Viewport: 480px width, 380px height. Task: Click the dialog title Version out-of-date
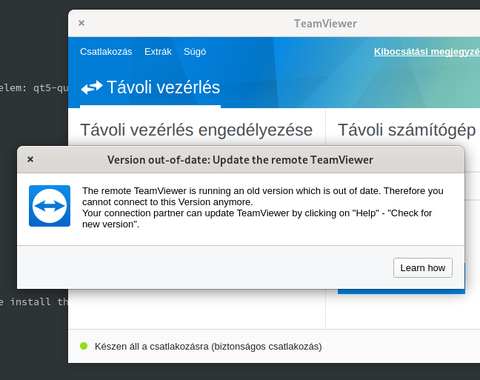pyautogui.click(x=240, y=160)
